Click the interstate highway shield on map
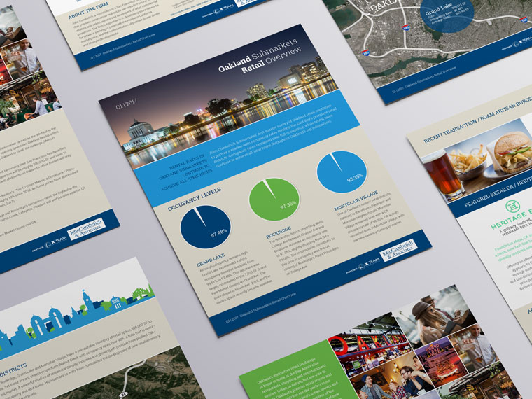The height and width of the screenshot is (399, 532). pyautogui.click(x=406, y=27)
